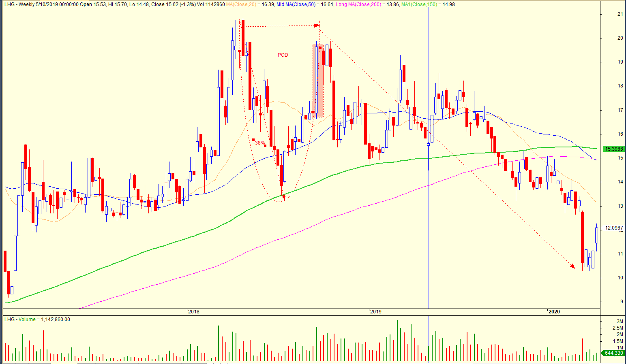The width and height of the screenshot is (626, 364).
Task: Select the pink shaded rectangle annotation
Action: tap(318, 80)
